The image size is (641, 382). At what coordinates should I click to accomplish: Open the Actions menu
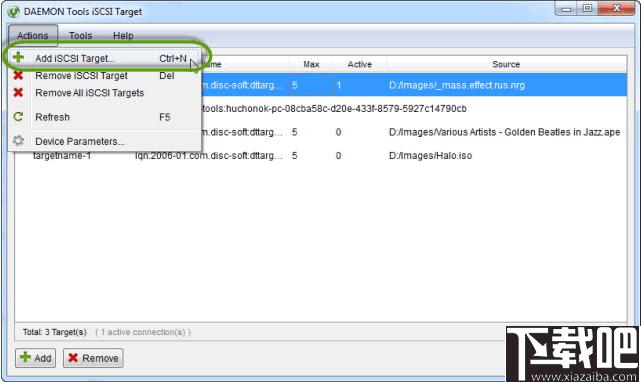point(33,36)
